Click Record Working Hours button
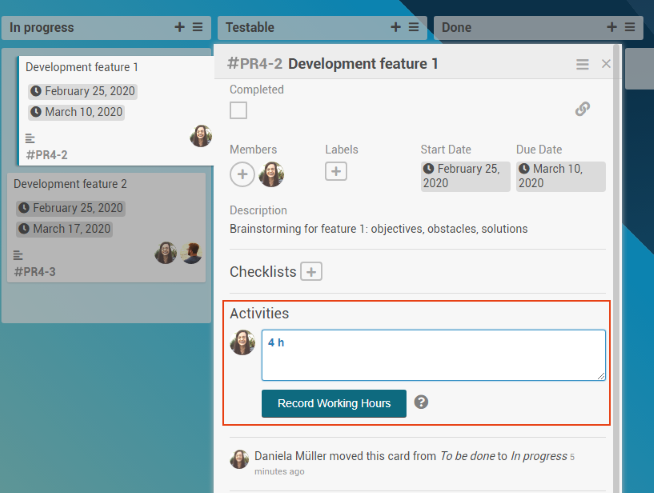 tap(334, 403)
